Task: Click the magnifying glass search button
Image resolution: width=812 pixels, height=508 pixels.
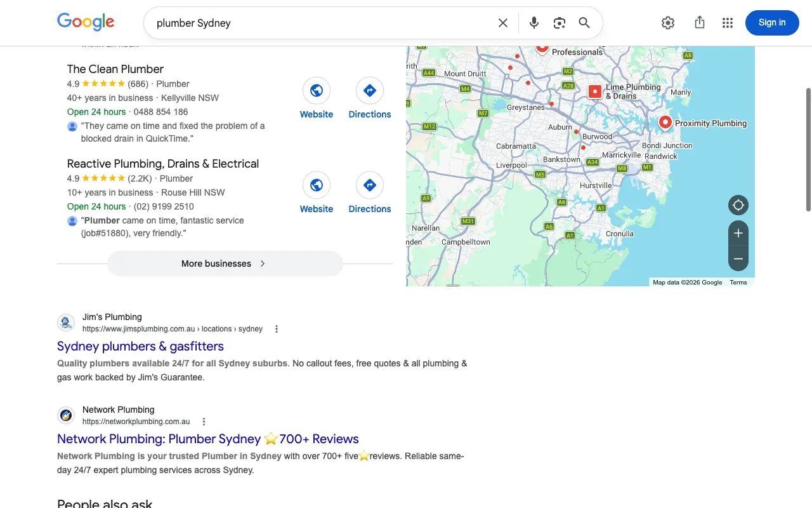Action: pyautogui.click(x=584, y=23)
